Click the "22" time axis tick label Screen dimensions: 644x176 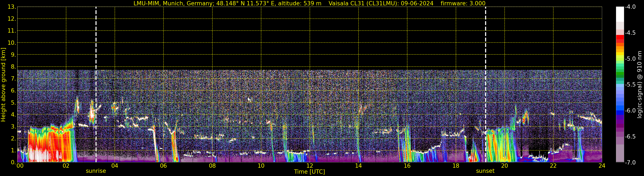click(x=553, y=166)
